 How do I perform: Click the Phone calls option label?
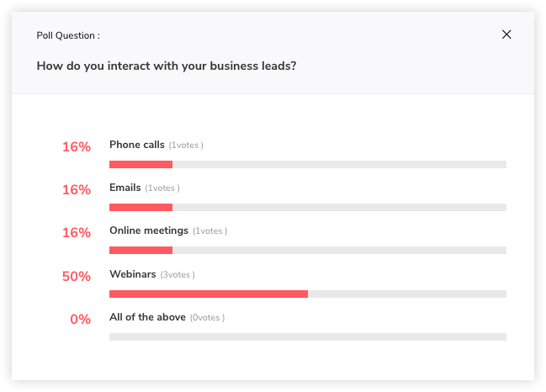point(137,145)
